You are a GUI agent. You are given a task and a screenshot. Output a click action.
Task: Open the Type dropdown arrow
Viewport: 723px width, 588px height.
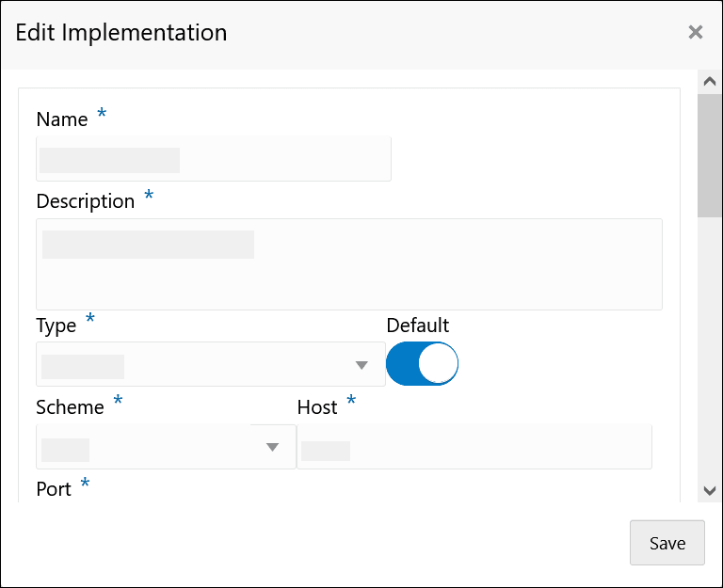click(x=361, y=365)
